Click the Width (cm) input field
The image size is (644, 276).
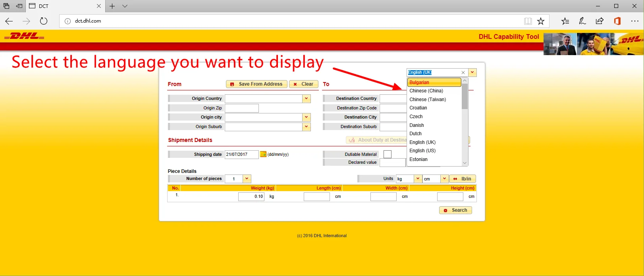point(384,196)
